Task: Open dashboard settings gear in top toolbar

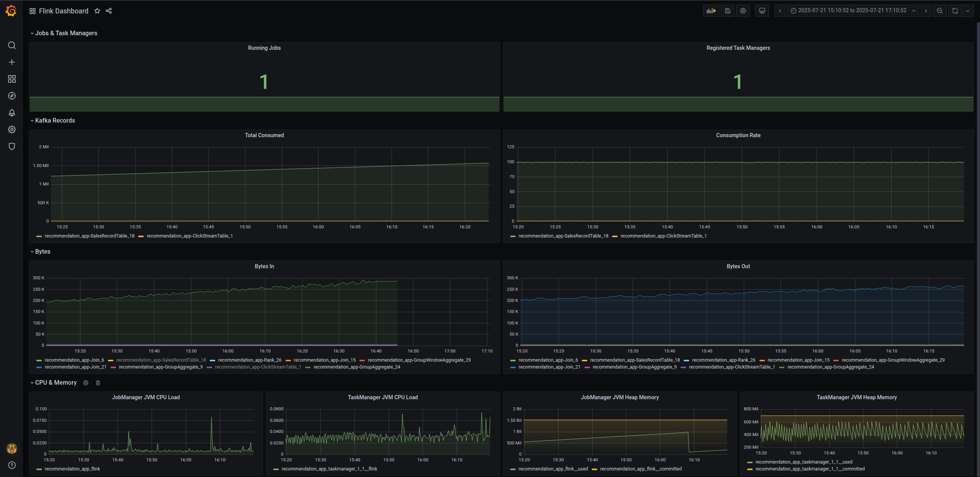Action: click(743, 11)
